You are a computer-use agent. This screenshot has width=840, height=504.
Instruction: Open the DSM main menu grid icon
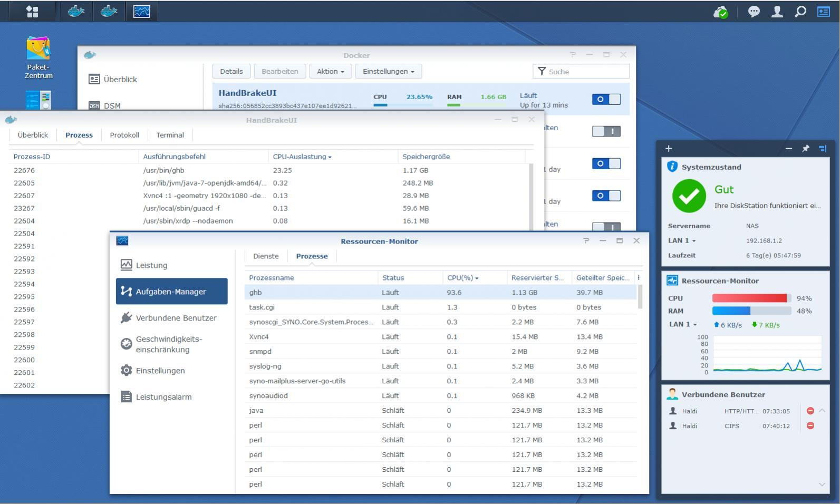point(32,11)
